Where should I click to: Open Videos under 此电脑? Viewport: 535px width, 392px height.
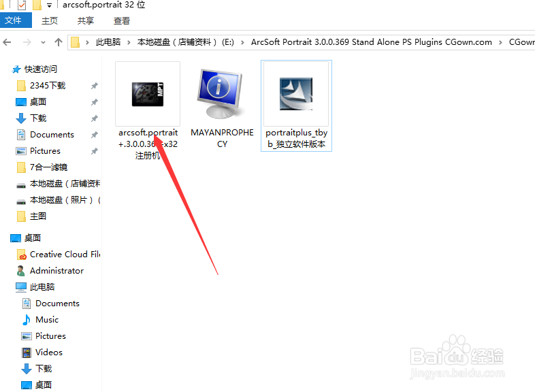(x=49, y=353)
